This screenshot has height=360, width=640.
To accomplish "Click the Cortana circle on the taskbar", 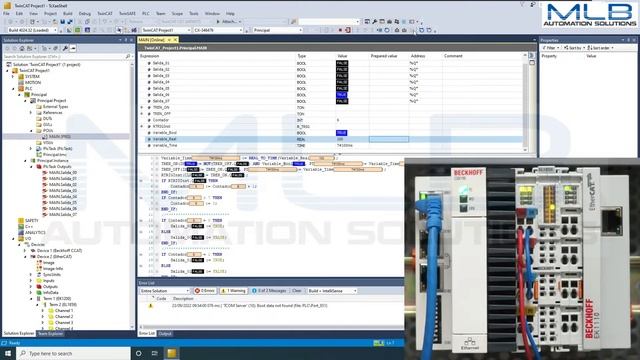I will pos(138,353).
